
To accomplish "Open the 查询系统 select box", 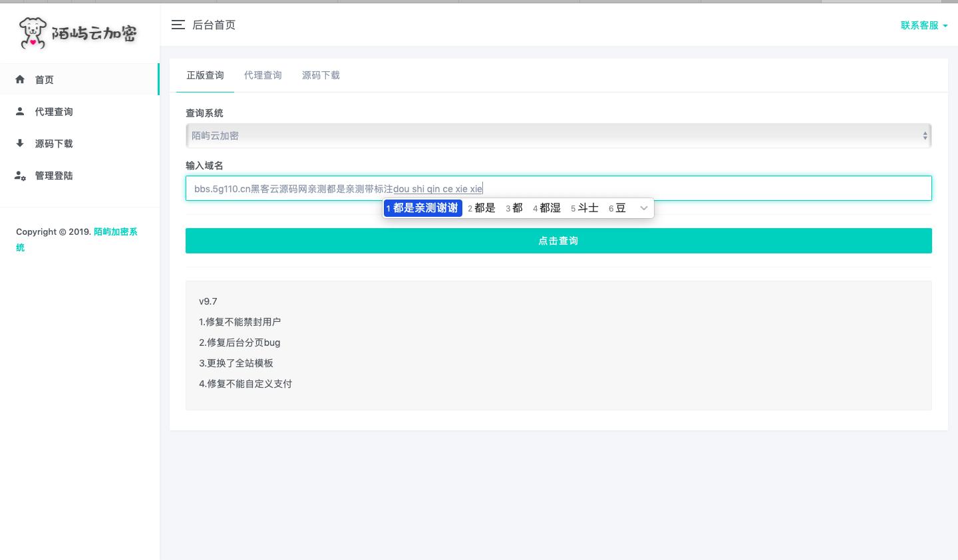I will 558,136.
